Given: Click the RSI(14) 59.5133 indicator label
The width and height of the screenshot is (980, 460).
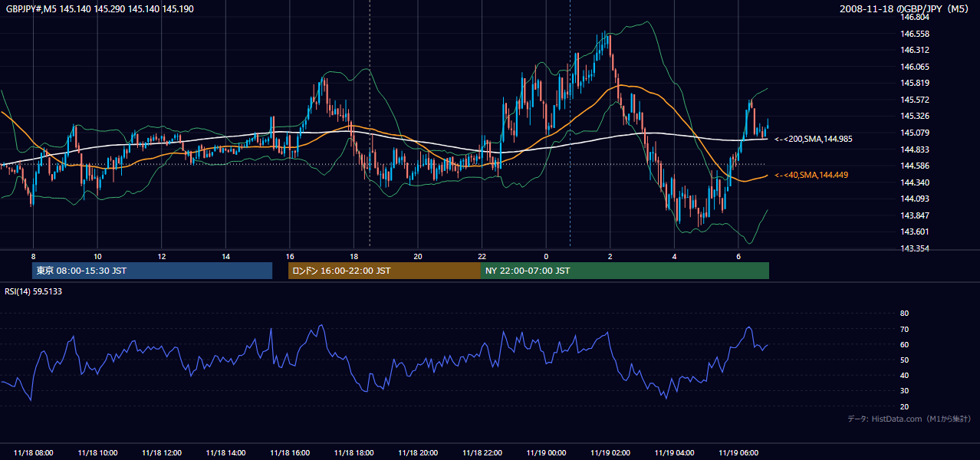Looking at the screenshot, I should (x=34, y=291).
